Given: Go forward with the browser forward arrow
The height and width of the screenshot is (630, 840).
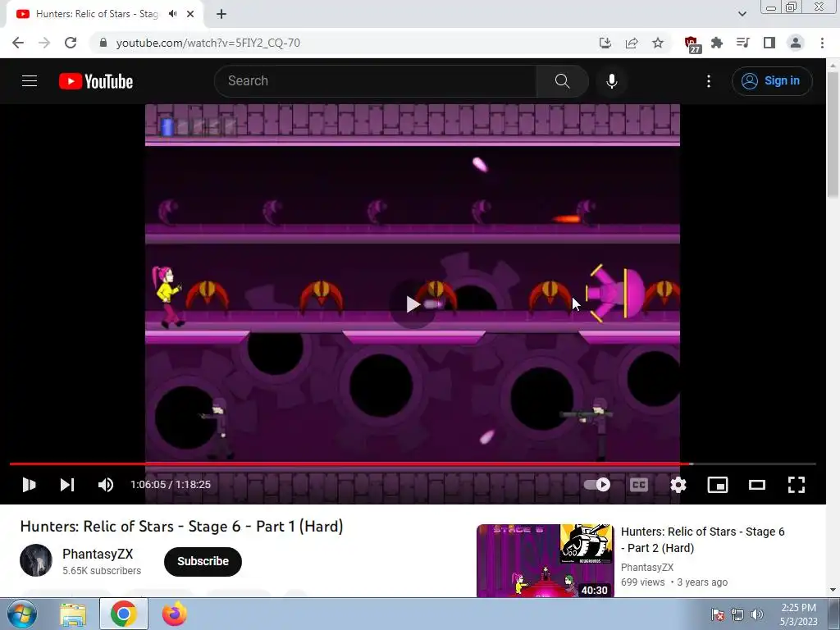Looking at the screenshot, I should click(x=44, y=43).
